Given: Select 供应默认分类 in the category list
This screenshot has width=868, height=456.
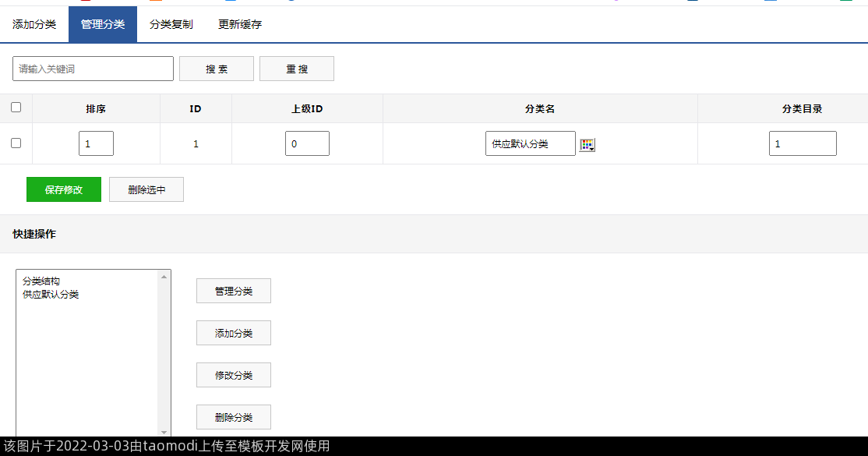Looking at the screenshot, I should click(x=51, y=295).
